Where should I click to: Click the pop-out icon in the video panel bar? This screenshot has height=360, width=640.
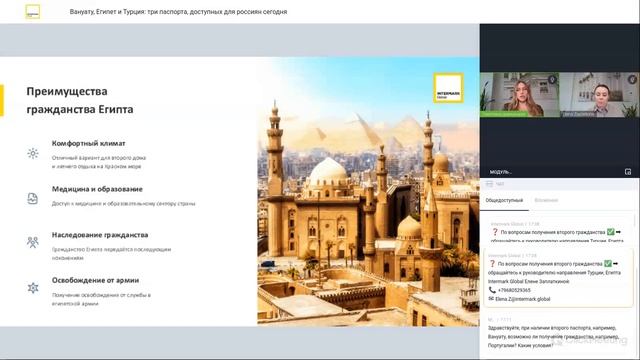[628, 172]
